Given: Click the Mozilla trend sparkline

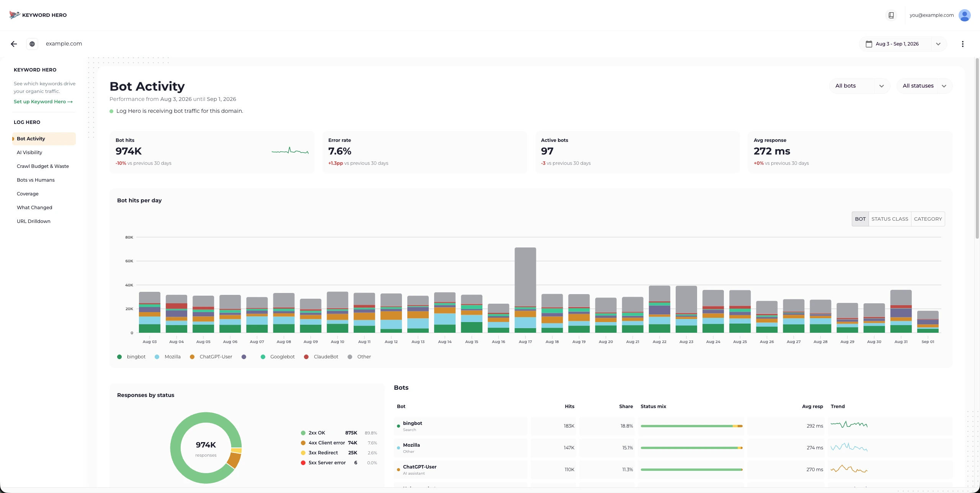Looking at the screenshot, I should coord(849,447).
